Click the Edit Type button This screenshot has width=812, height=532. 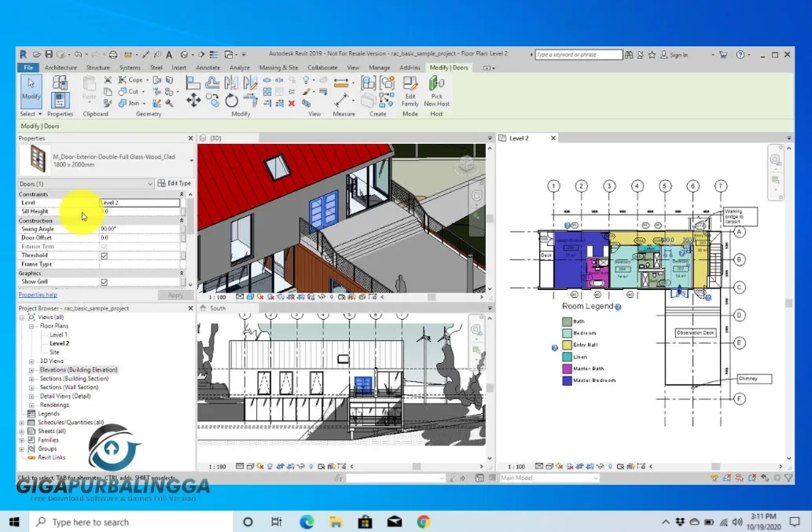(x=174, y=184)
